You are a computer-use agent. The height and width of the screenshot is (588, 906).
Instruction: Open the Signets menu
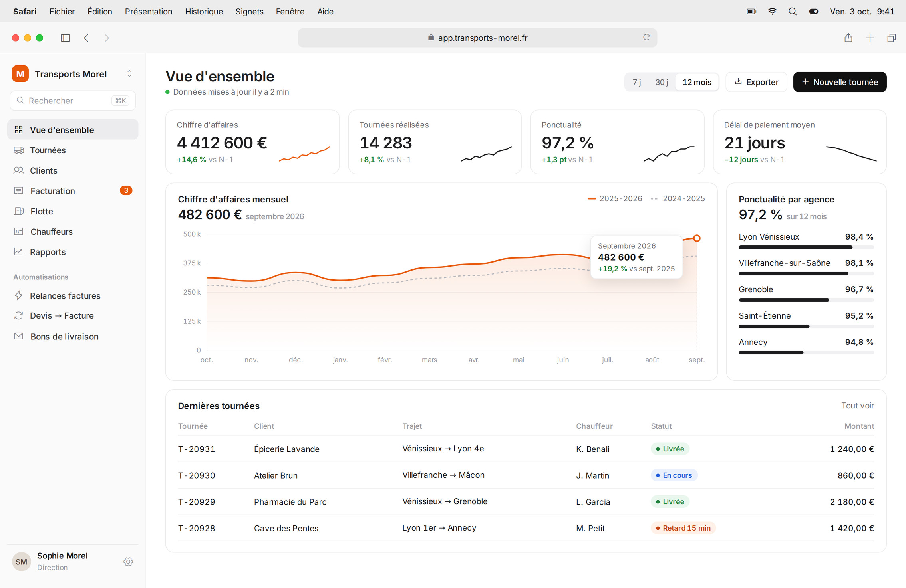click(x=249, y=12)
